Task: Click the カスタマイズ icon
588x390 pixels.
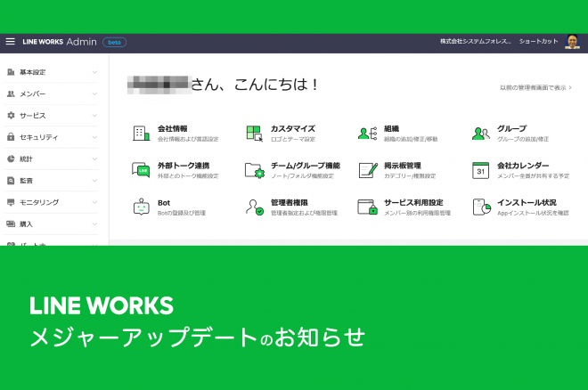Action: coord(255,133)
